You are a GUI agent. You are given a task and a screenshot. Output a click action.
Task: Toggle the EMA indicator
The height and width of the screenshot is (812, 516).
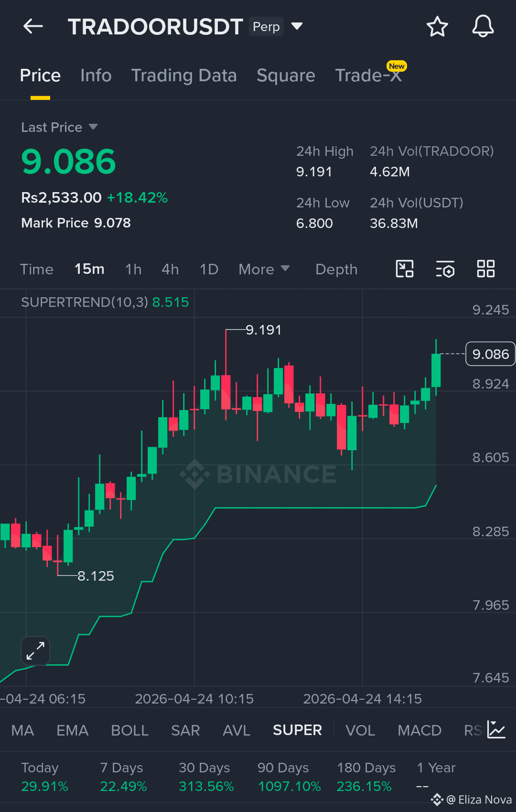[73, 730]
